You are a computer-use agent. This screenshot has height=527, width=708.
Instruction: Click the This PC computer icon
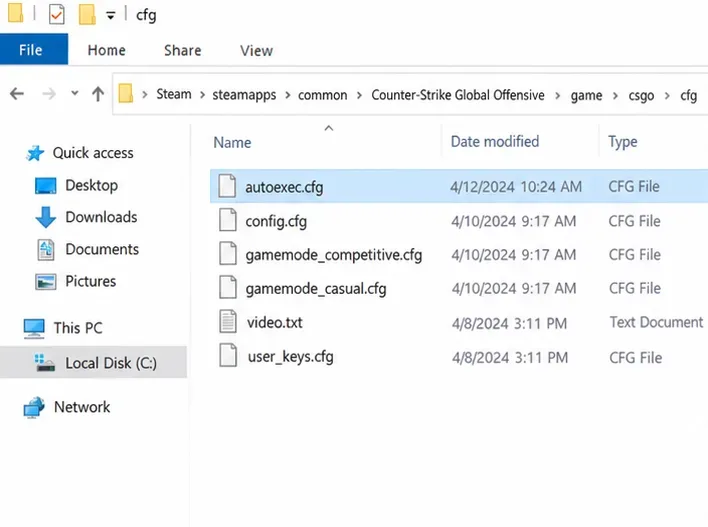pyautogui.click(x=34, y=328)
